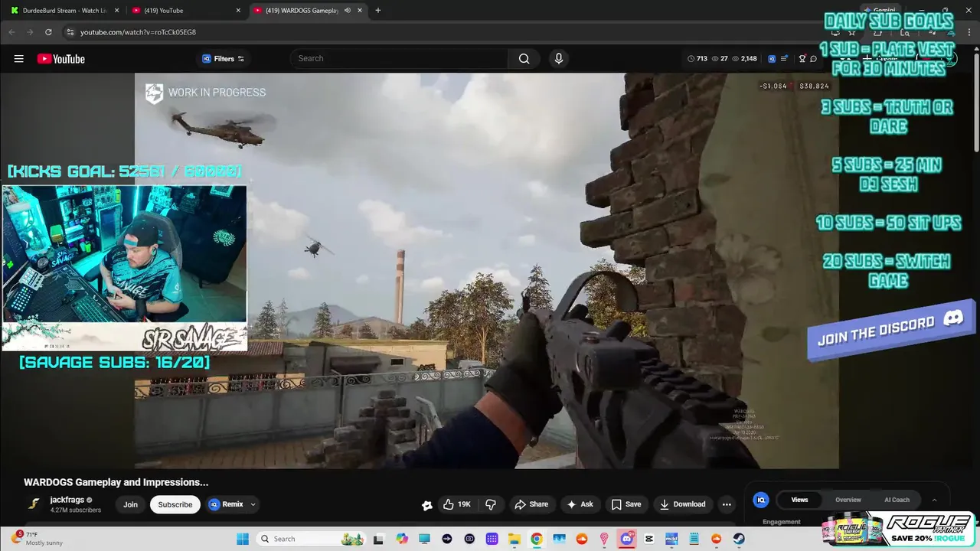Click the vidIQ icon in the stats bar
The height and width of the screenshot is (551, 980).
tap(772, 59)
